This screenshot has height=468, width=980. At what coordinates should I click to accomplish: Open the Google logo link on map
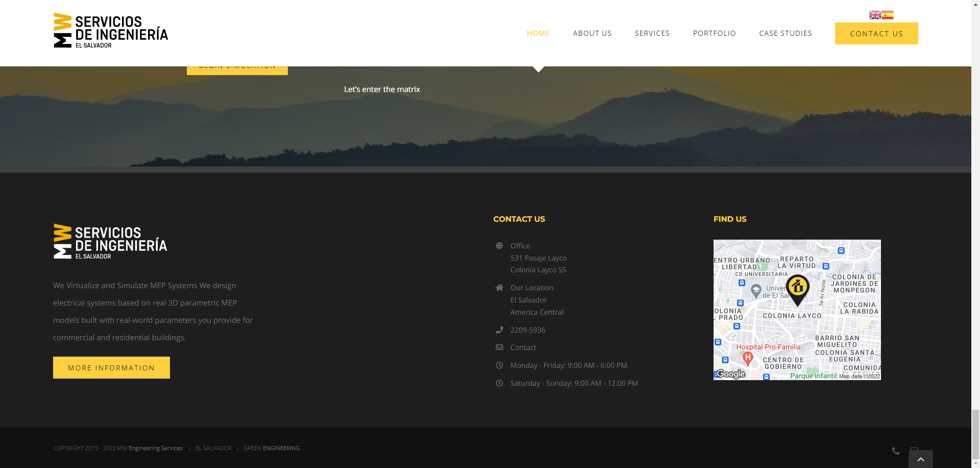tap(730, 374)
